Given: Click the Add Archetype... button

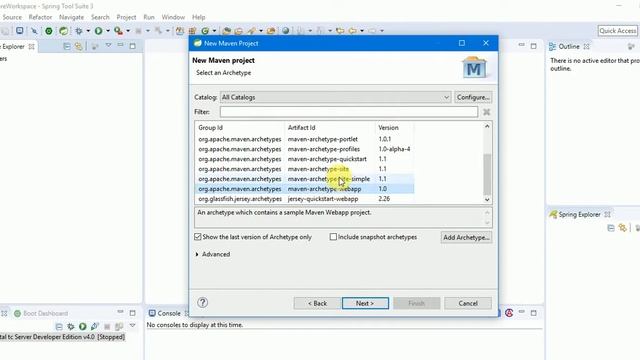Looking at the screenshot, I should tap(466, 237).
